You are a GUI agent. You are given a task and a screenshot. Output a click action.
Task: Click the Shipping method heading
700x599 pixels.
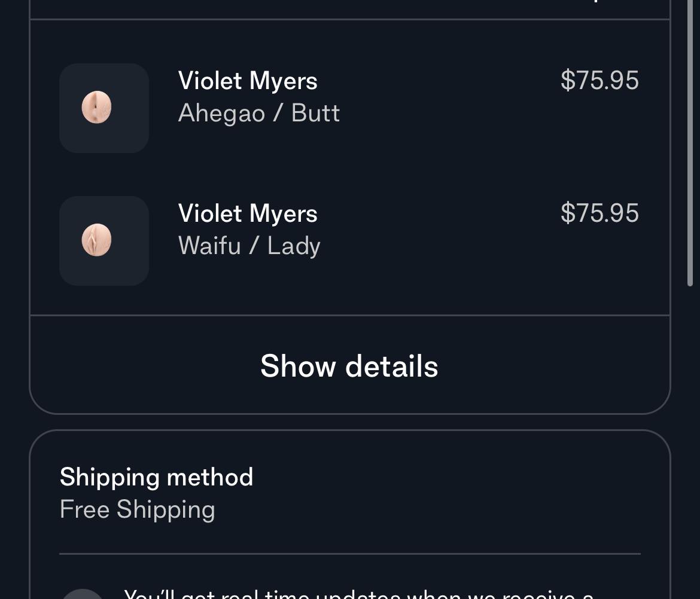coord(156,477)
